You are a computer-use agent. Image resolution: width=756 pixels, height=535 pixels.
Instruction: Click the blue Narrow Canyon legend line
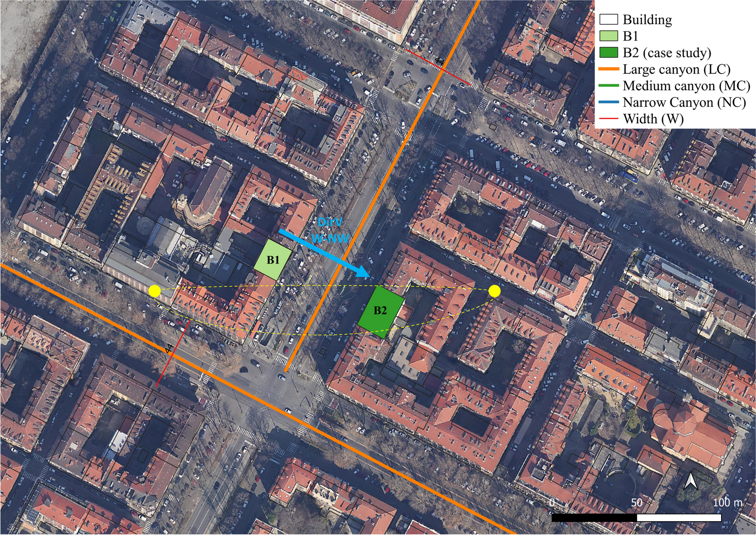coord(609,102)
